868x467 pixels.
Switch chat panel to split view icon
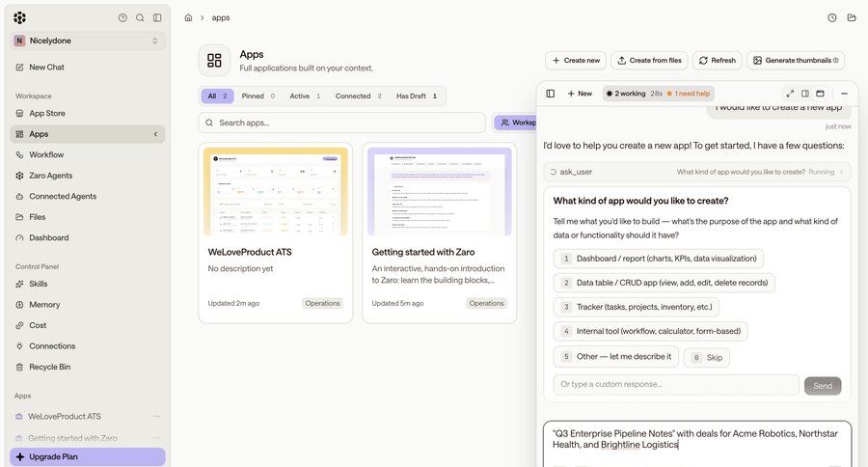pos(805,94)
